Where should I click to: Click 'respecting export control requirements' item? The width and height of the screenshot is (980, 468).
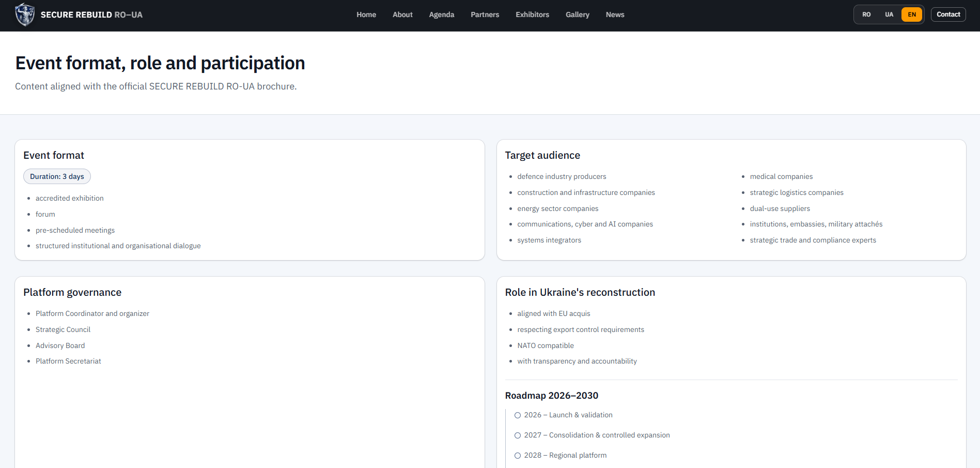[x=581, y=329]
